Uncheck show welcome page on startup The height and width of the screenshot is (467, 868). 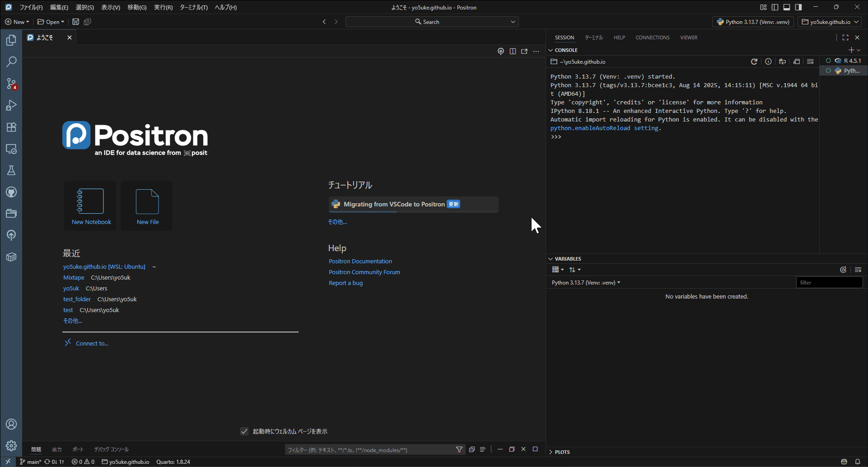244,431
